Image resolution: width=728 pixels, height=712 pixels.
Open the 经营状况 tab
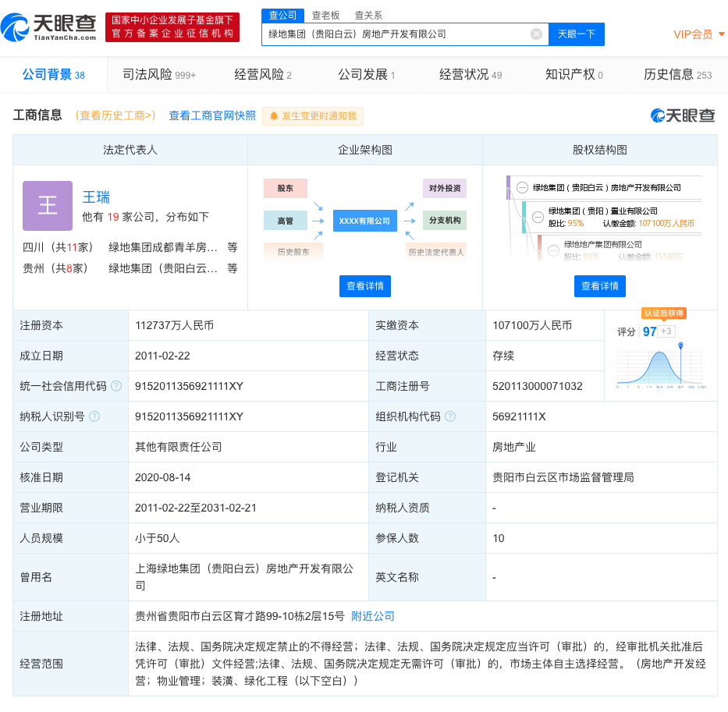click(471, 75)
